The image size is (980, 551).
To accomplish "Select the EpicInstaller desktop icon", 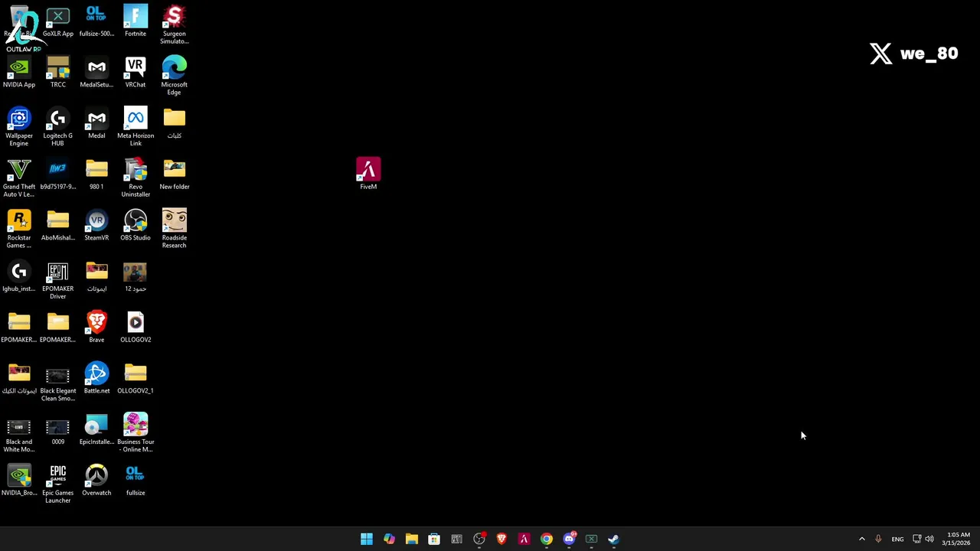I will 96,430.
